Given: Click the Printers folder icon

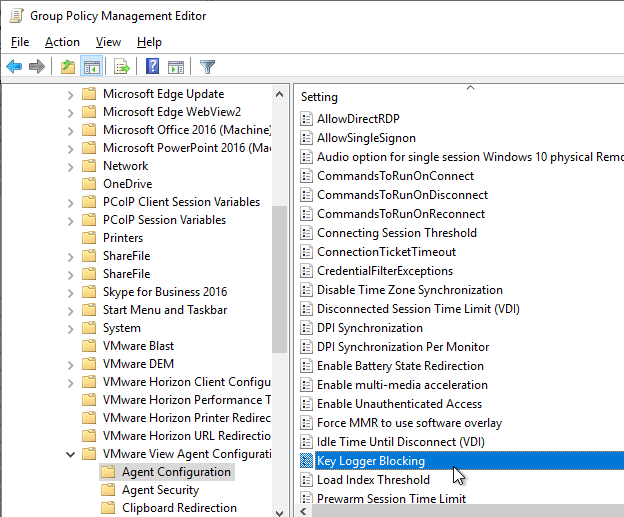Looking at the screenshot, I should point(89,238).
